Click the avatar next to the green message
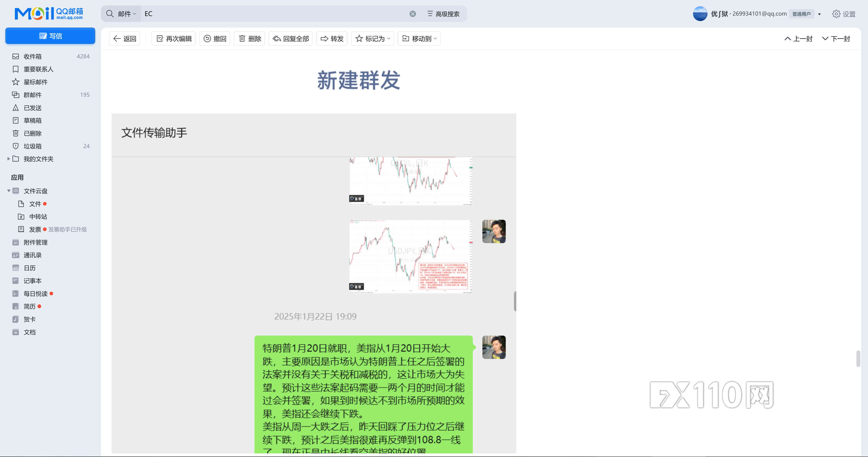This screenshot has height=457, width=868. coord(494,347)
